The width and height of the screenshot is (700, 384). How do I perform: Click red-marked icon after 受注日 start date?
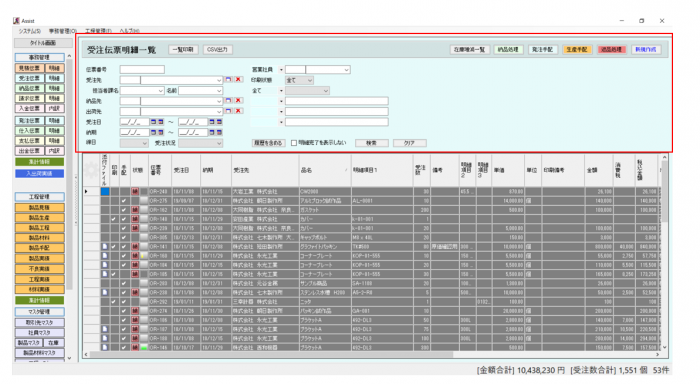click(160, 121)
